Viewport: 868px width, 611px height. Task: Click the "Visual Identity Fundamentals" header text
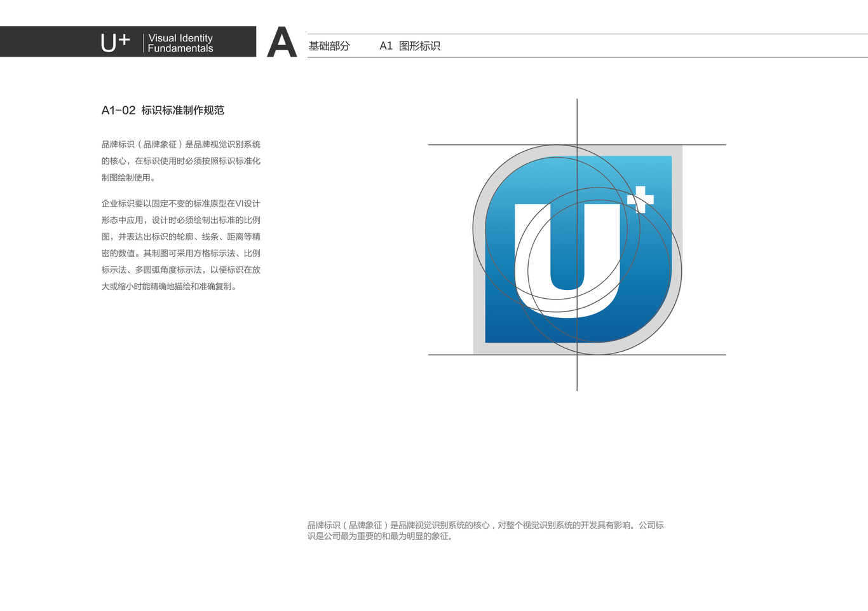pyautogui.click(x=180, y=43)
